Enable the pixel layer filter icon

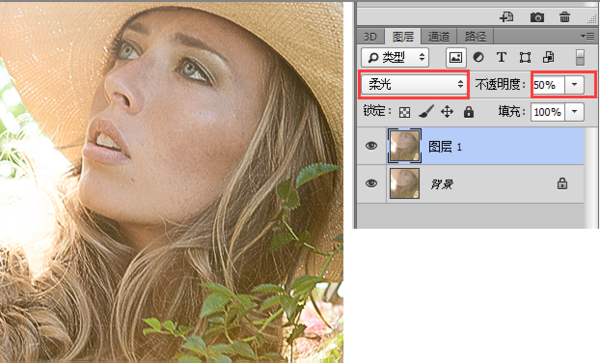456,58
